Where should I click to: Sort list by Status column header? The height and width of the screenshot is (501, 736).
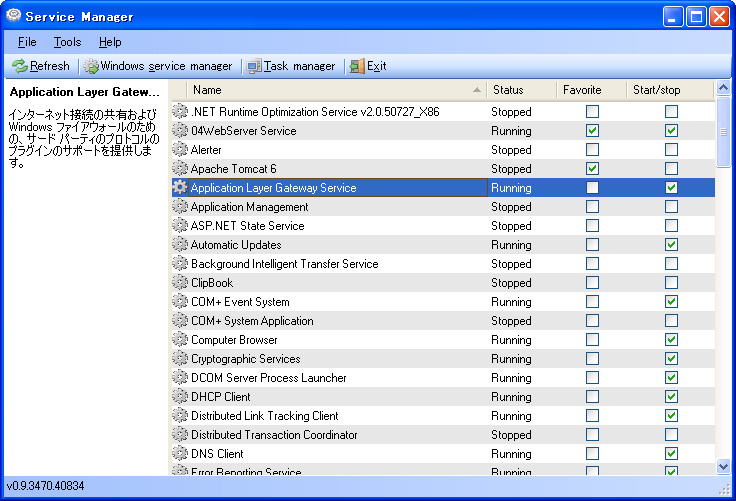pos(521,90)
